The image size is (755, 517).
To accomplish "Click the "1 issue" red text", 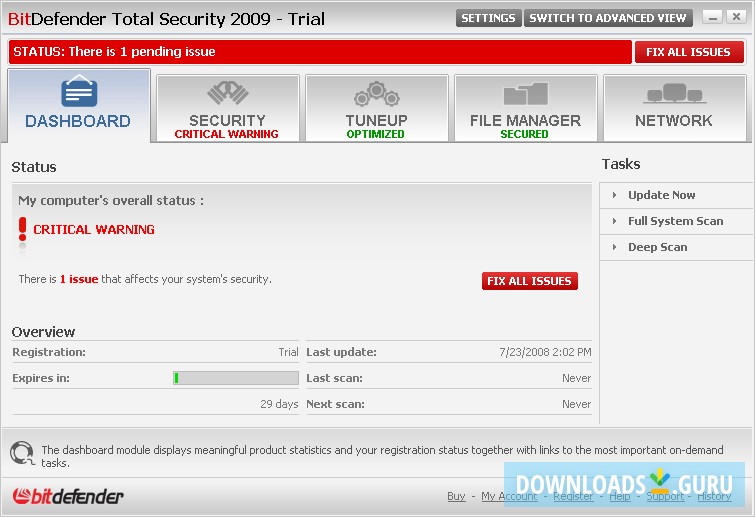I will pos(79,279).
